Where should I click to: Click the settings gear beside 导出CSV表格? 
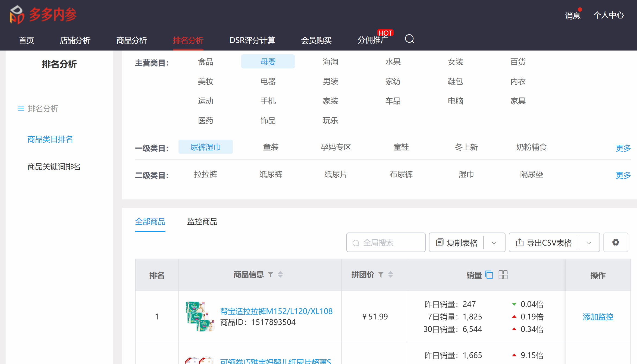point(616,242)
